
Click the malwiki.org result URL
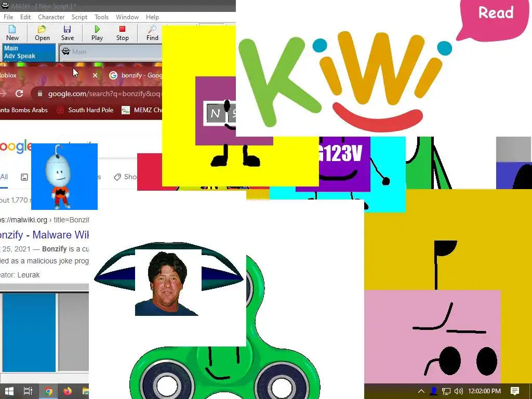(44, 220)
